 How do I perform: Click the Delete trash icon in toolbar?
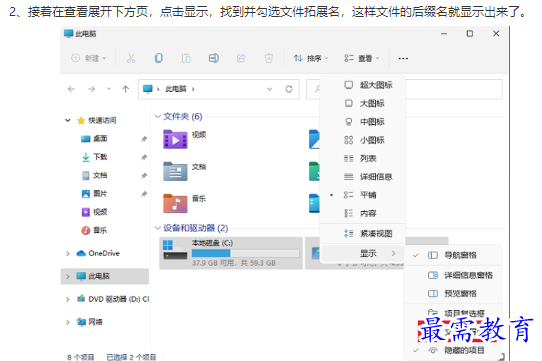click(269, 58)
